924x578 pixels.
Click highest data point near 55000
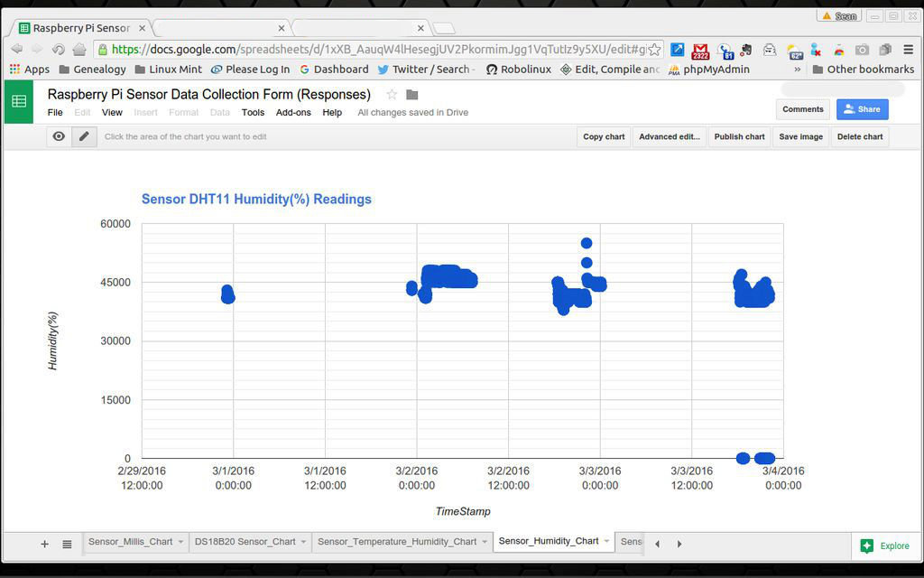(x=587, y=243)
